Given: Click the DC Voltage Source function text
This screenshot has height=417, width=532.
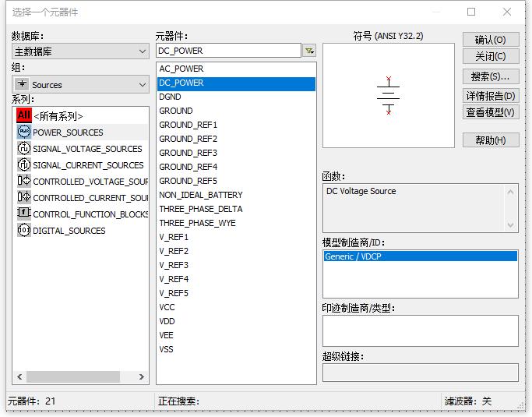Looking at the screenshot, I should (361, 191).
